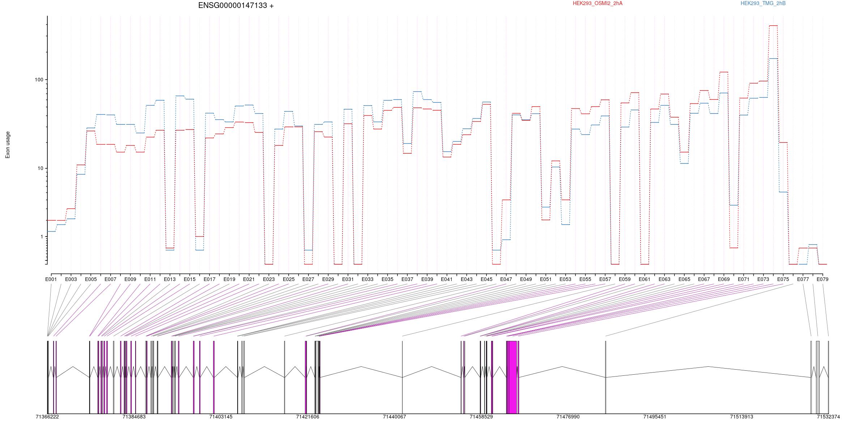Click exon label E075
The height and width of the screenshot is (434, 868).
point(783,279)
